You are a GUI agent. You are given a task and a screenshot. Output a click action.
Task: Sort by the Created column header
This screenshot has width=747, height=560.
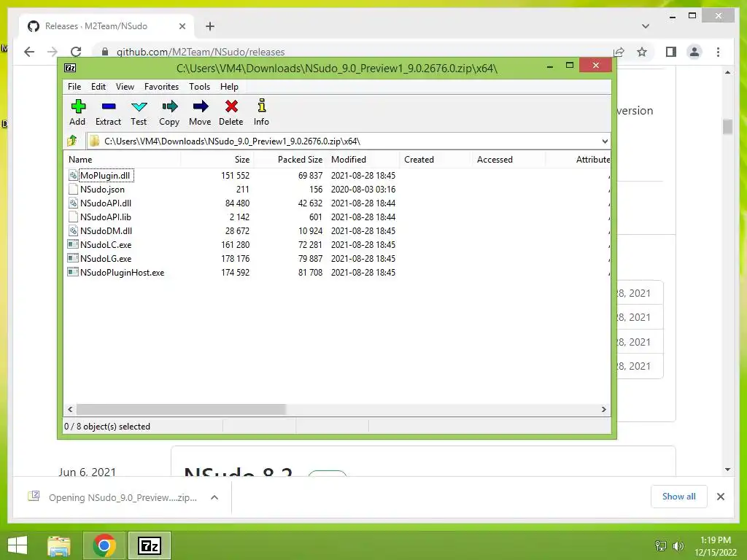(436, 160)
